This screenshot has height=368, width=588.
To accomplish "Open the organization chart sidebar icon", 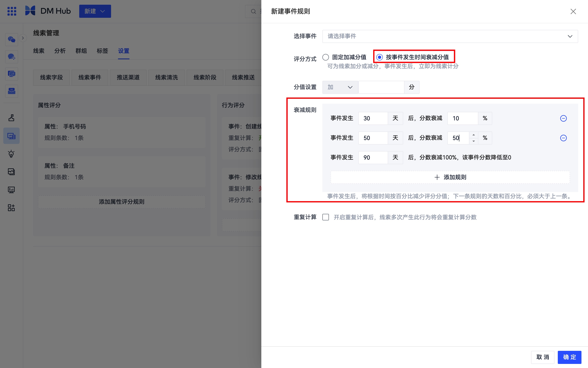I will point(11,118).
